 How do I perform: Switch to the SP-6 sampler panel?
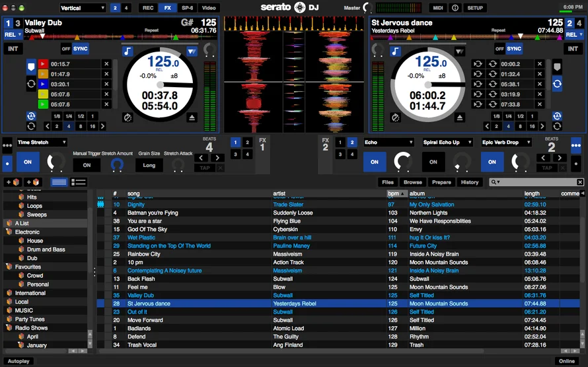point(187,8)
